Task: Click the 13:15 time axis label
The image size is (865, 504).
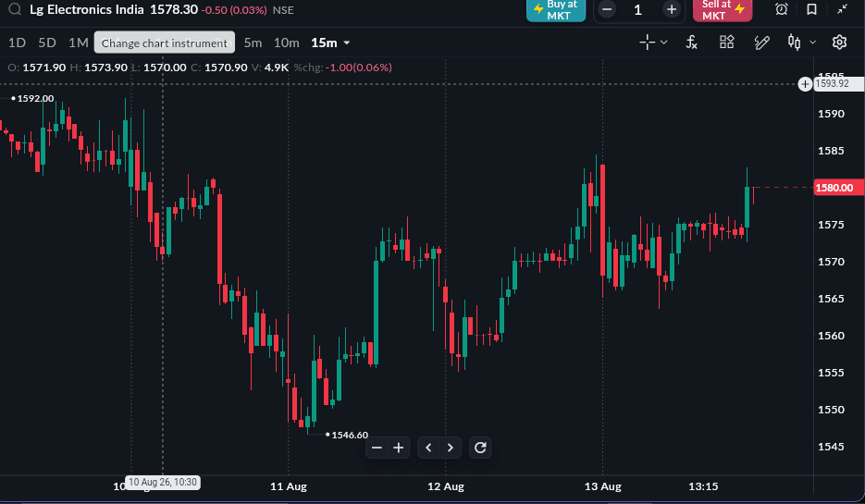Action: [703, 486]
